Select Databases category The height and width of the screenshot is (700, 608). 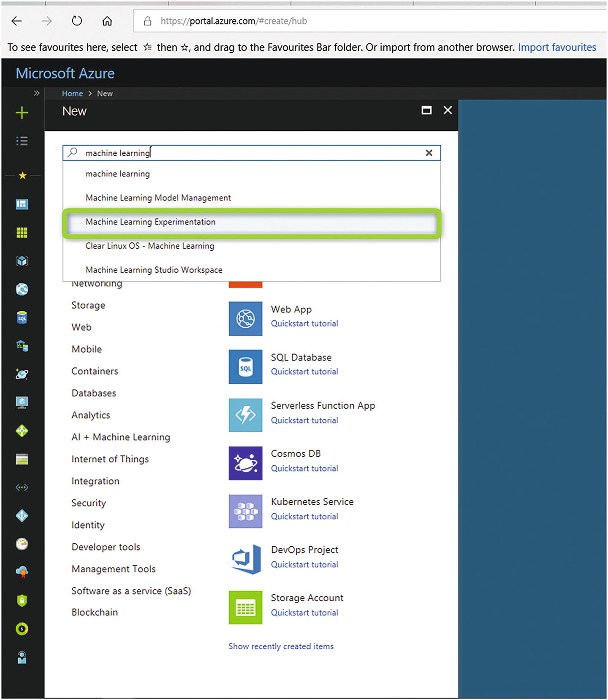(94, 393)
